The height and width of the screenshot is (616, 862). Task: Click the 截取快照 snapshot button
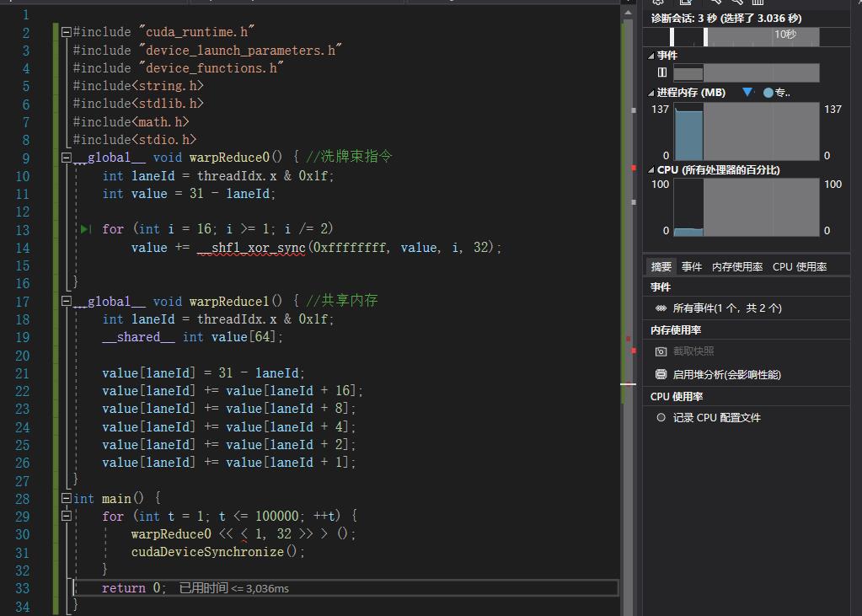(x=693, y=351)
